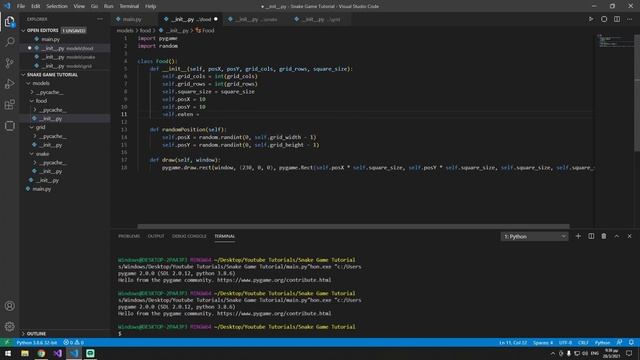Open the Run and Debug view
This screenshot has height=360, width=640.
point(9,84)
